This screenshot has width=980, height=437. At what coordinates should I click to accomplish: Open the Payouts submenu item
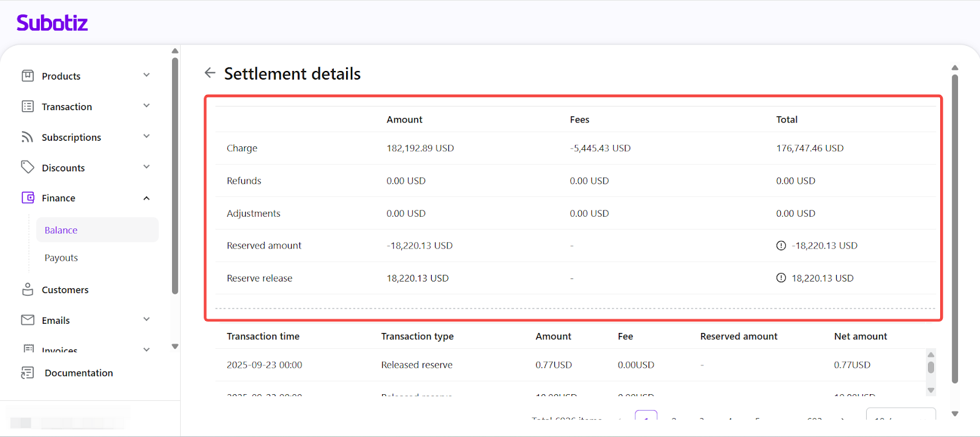[61, 258]
